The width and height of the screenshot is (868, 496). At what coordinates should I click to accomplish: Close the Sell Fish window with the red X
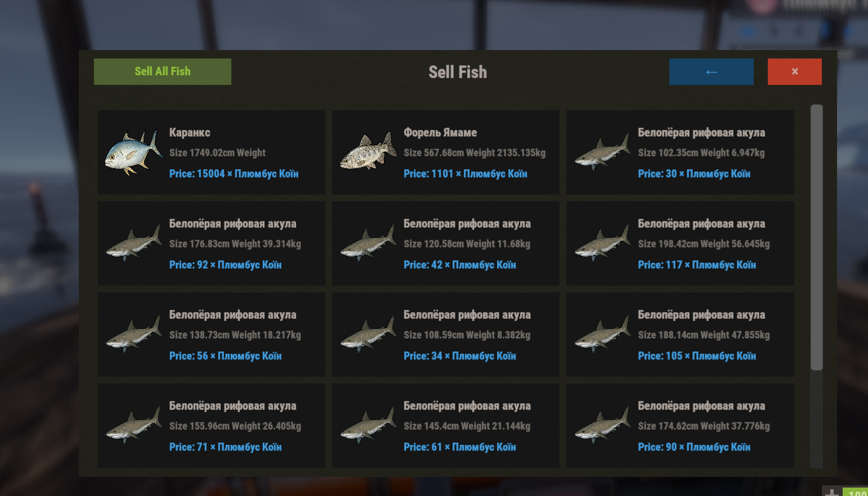click(x=794, y=71)
